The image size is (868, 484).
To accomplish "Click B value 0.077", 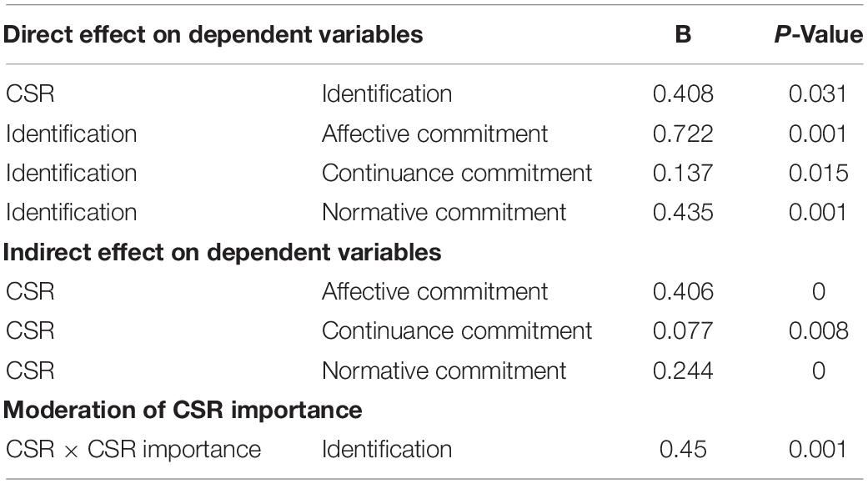I will (x=683, y=330).
